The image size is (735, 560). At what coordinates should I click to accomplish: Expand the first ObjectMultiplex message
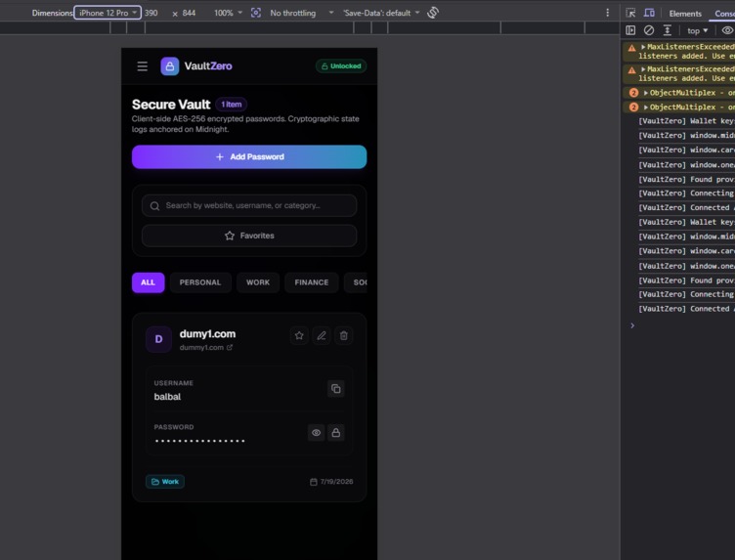coord(646,93)
